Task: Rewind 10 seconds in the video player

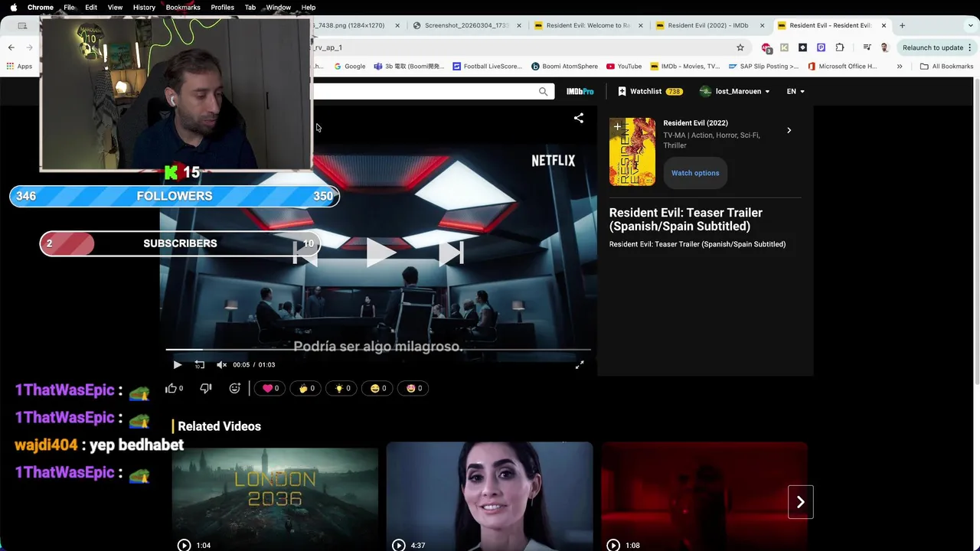Action: click(199, 365)
